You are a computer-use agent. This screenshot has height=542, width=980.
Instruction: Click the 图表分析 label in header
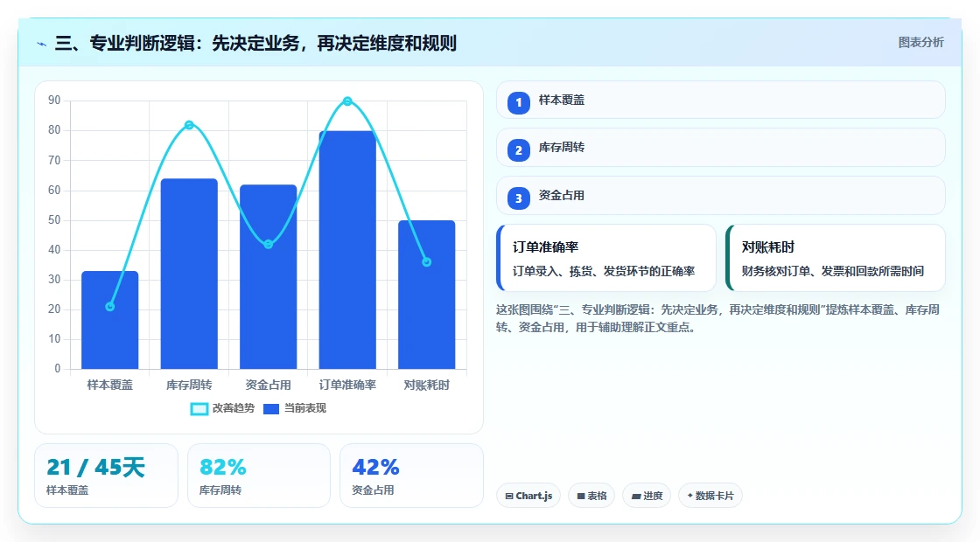pos(920,43)
